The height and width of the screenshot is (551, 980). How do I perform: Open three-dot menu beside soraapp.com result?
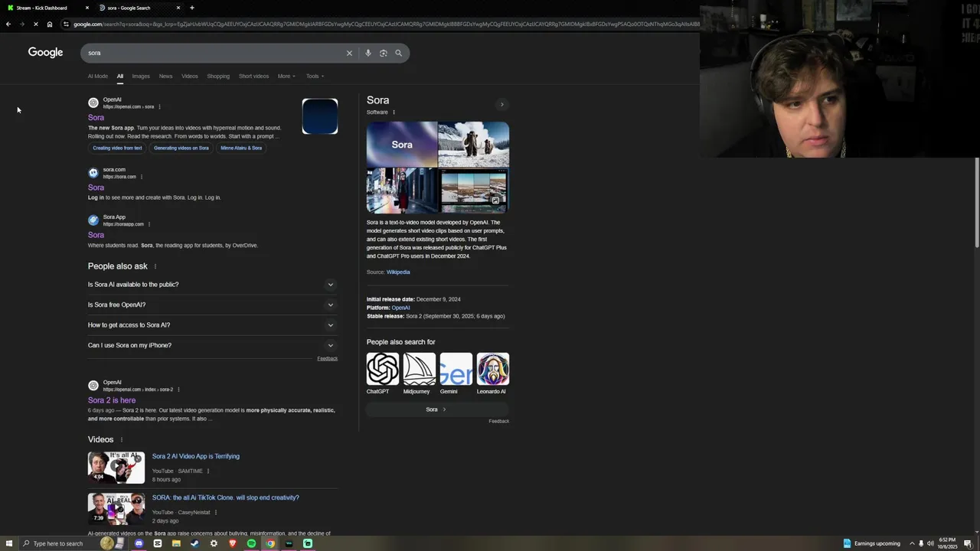point(149,224)
